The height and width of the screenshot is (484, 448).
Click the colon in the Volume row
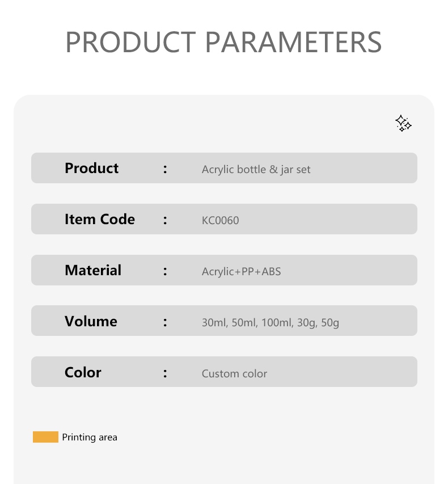click(165, 322)
